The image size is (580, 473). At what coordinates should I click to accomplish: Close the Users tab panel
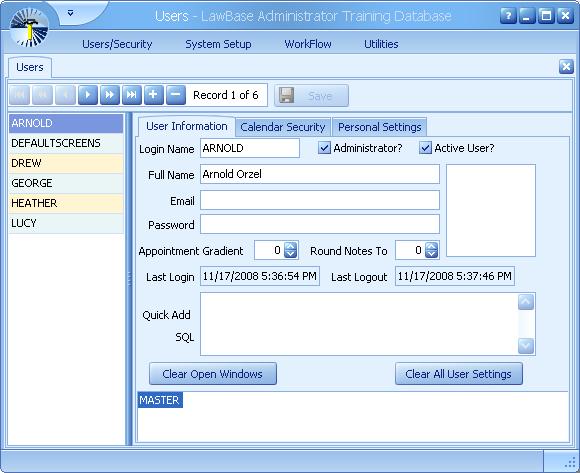566,67
